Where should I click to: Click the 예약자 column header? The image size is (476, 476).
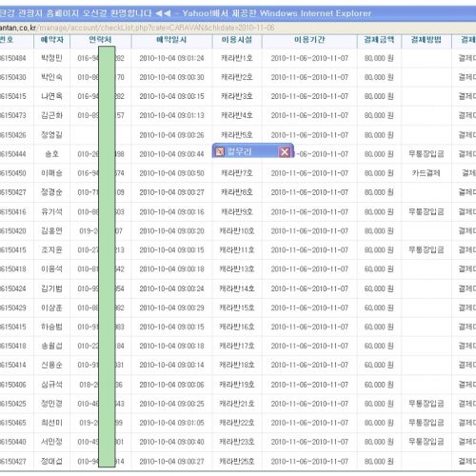pyautogui.click(x=51, y=40)
